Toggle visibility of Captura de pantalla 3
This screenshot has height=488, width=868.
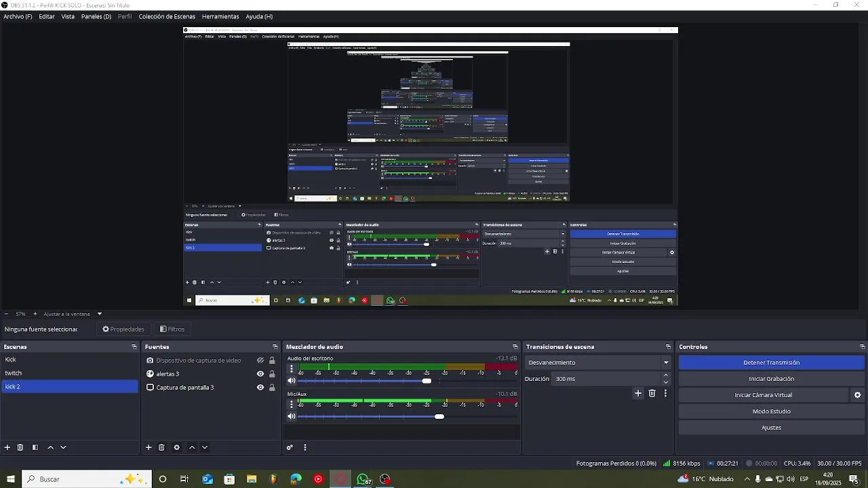[260, 388]
